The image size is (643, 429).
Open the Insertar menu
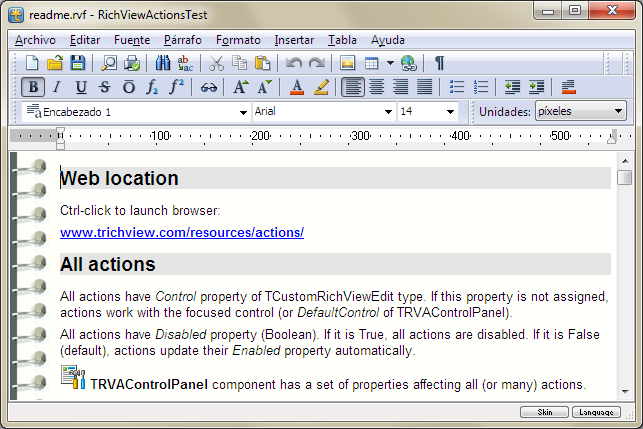pyautogui.click(x=294, y=40)
